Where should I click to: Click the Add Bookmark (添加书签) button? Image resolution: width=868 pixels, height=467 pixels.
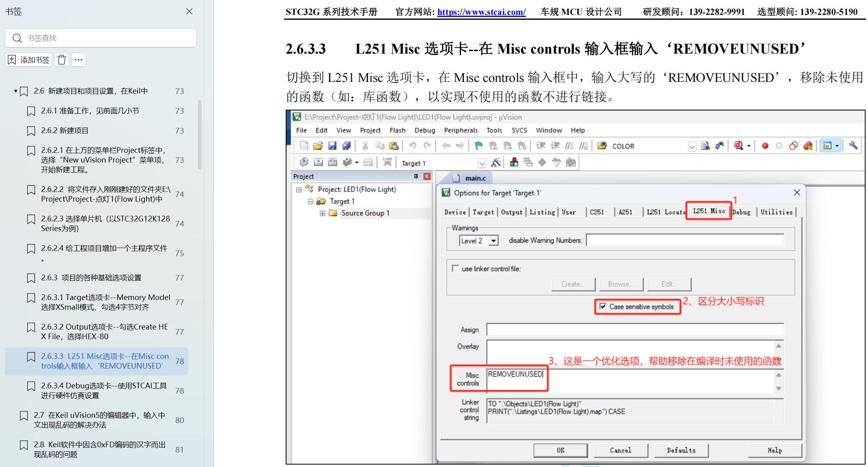[x=29, y=60]
